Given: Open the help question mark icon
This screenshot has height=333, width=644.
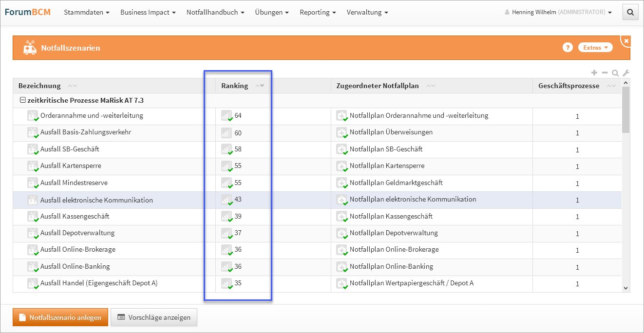Looking at the screenshot, I should [x=567, y=47].
